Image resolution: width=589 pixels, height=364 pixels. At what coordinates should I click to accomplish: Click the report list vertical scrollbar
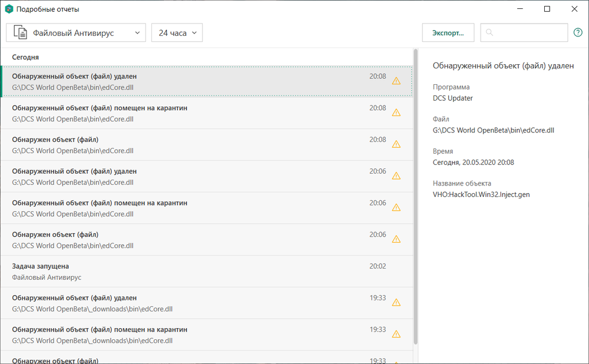coord(415,194)
